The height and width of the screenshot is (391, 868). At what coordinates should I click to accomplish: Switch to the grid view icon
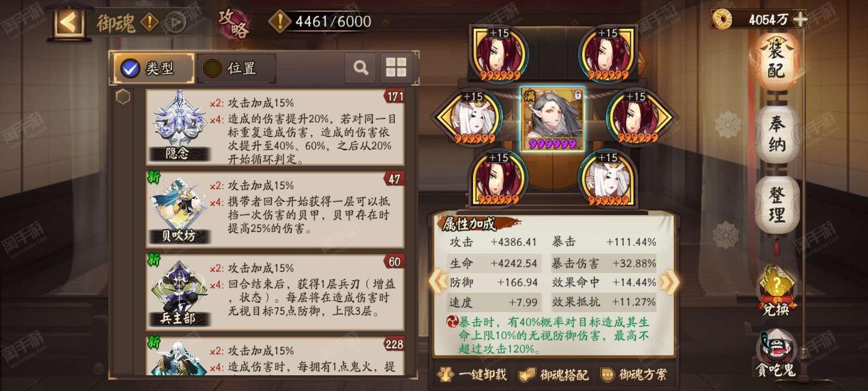[395, 67]
